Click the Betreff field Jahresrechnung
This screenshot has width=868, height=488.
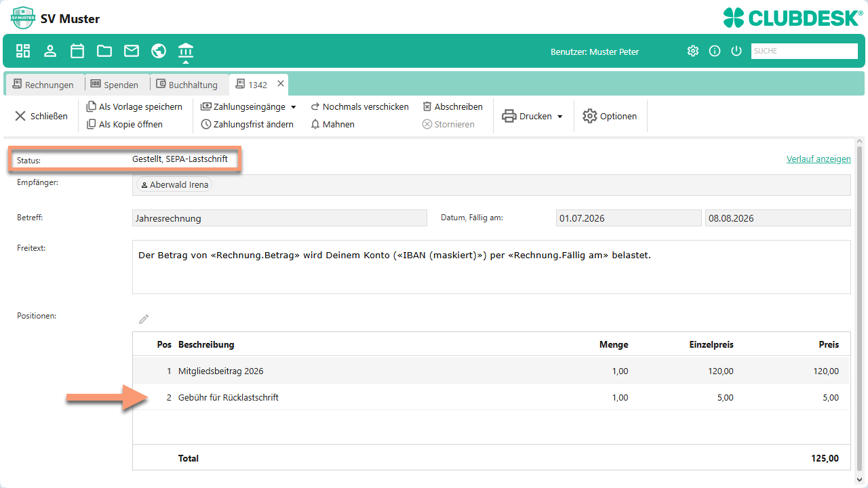pyautogui.click(x=279, y=218)
